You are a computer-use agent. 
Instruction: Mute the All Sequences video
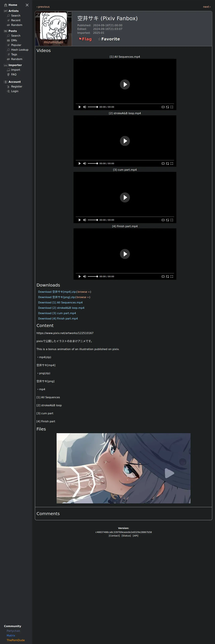[85, 107]
